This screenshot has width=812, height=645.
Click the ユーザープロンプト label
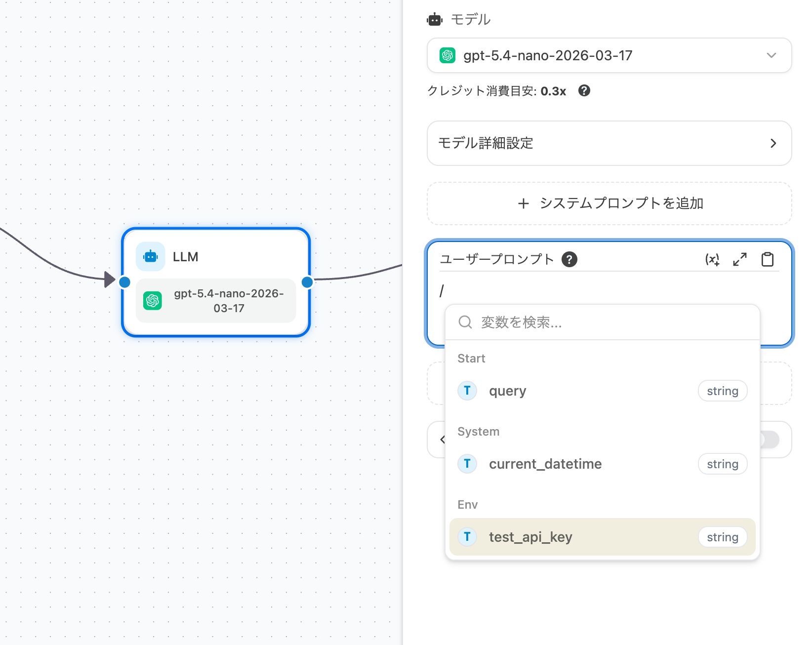pos(497,259)
